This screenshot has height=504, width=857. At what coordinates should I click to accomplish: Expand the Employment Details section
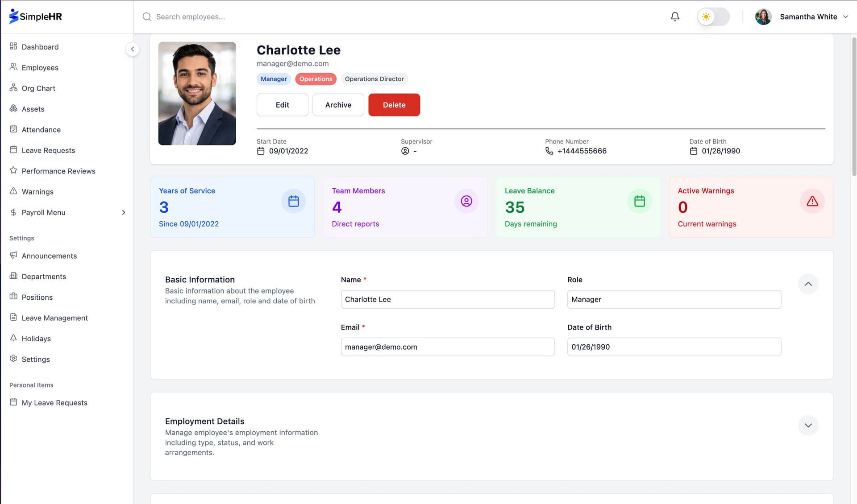[808, 425]
